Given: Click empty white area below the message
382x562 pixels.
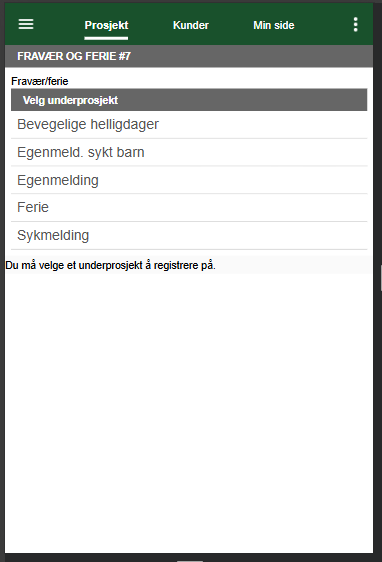Looking at the screenshot, I should [189, 412].
